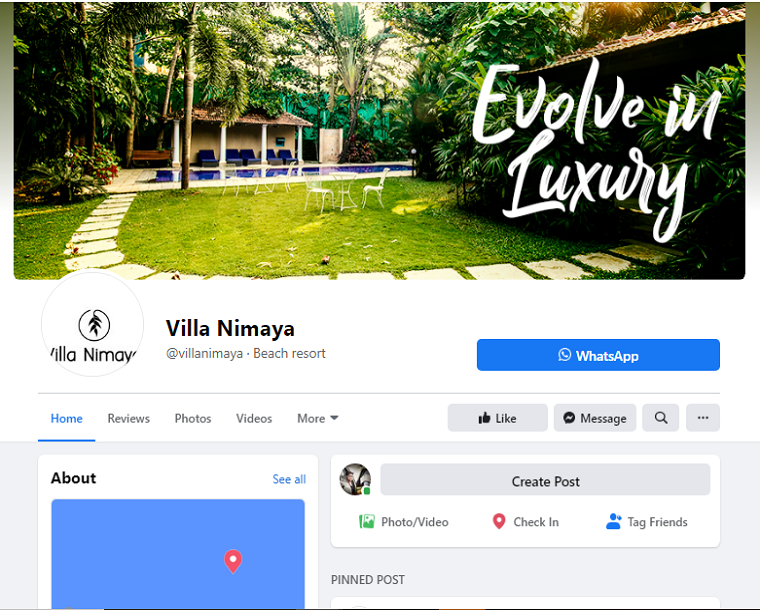Screen dimensions: 760x610
Task: Click the Check In location pin
Action: pos(499,521)
